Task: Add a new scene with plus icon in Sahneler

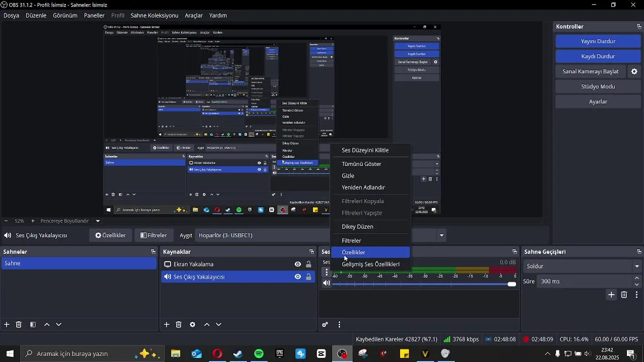Action: 7,325
